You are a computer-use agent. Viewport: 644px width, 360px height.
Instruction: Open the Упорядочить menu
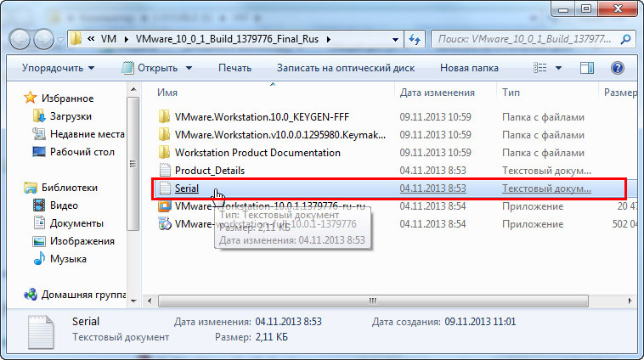click(58, 68)
